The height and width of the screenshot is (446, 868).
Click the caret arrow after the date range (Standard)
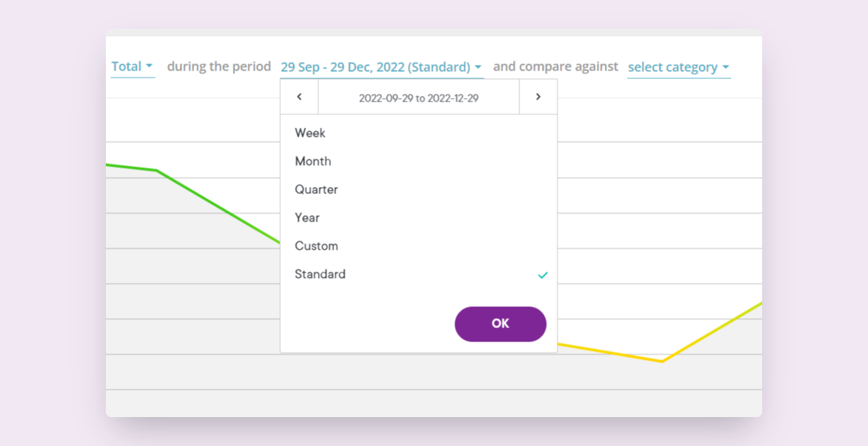(478, 67)
